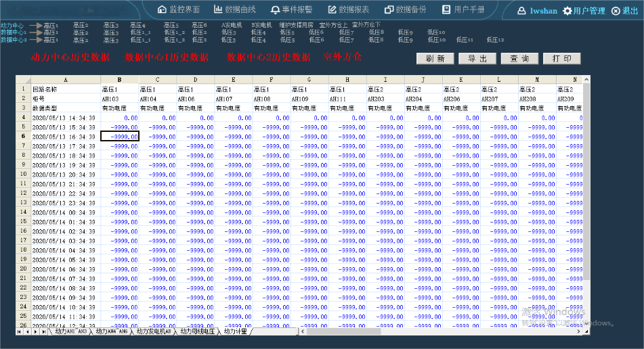Select column M header
The image size is (644, 349).
coord(537,80)
